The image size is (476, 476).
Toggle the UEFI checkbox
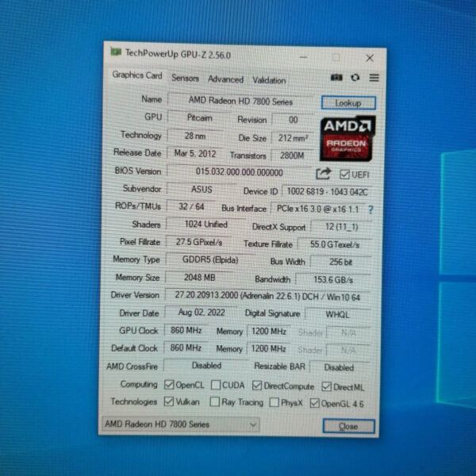(344, 175)
